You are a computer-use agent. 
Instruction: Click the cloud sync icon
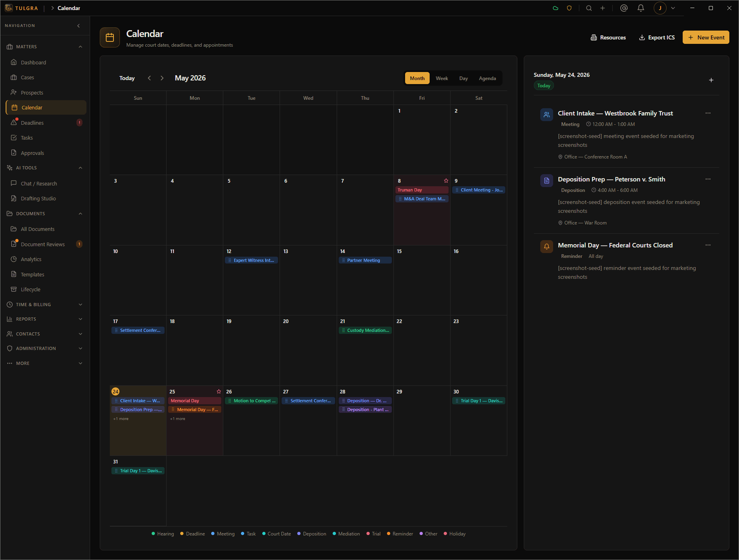point(556,8)
